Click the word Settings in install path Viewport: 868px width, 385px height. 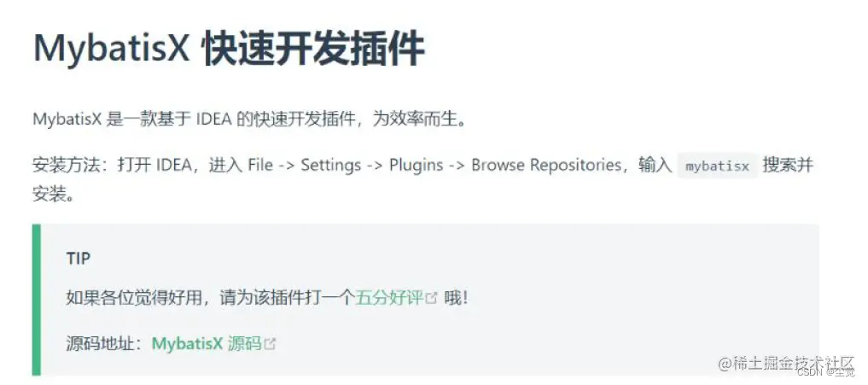pos(331,166)
